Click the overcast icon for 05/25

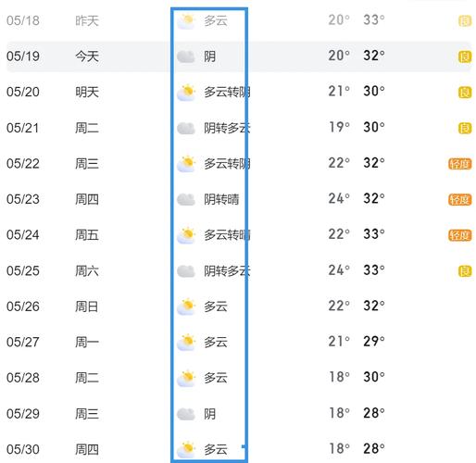[x=186, y=271]
